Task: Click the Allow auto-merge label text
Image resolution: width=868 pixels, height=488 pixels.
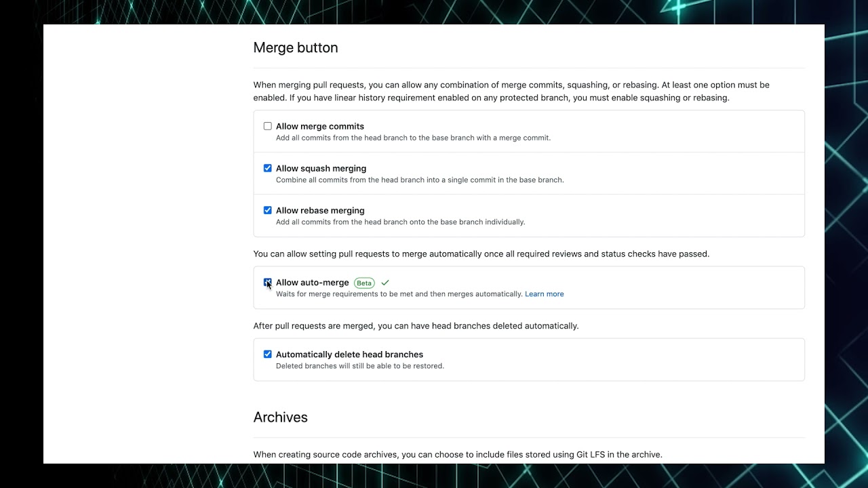Action: (313, 283)
